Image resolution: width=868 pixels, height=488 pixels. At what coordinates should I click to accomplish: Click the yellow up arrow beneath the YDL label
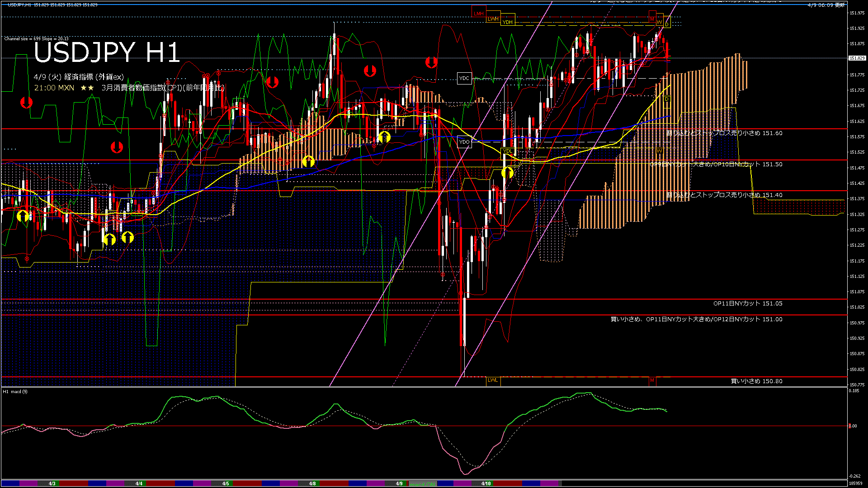[x=507, y=172]
